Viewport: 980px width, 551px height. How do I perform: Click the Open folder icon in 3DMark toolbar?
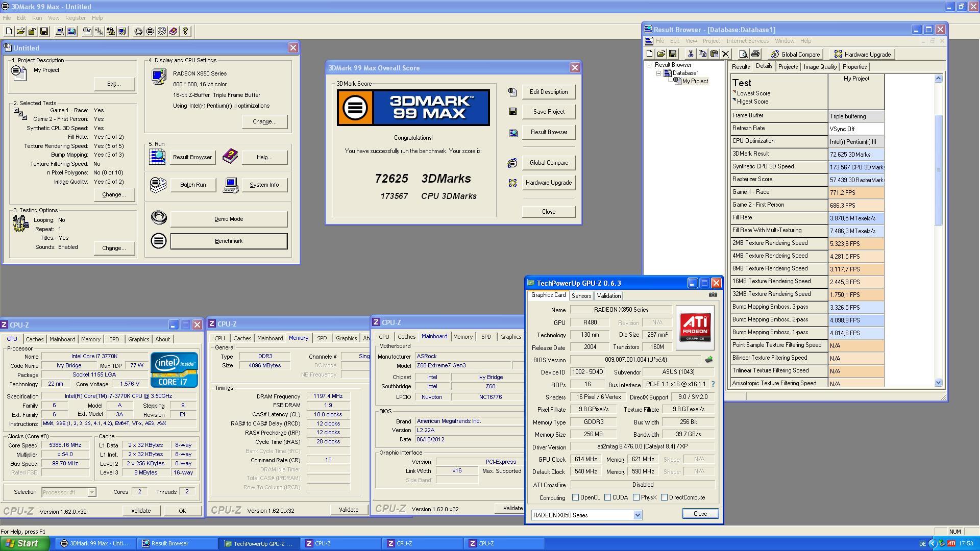coord(20,32)
